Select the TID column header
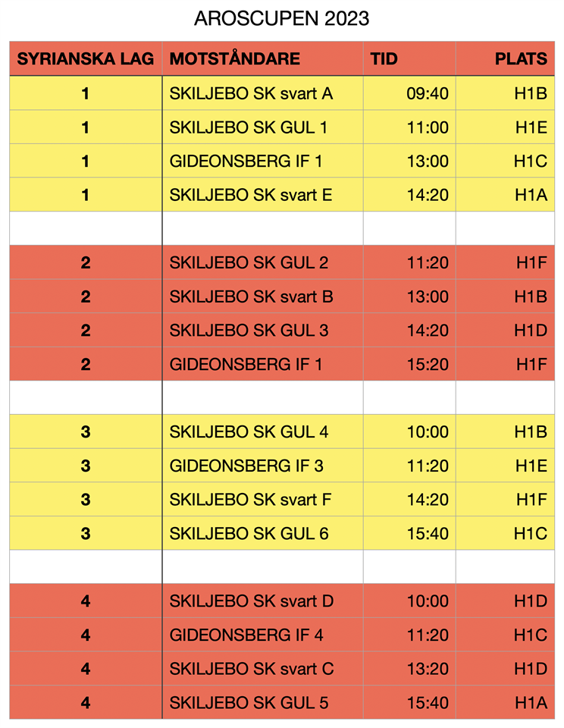 click(x=384, y=59)
